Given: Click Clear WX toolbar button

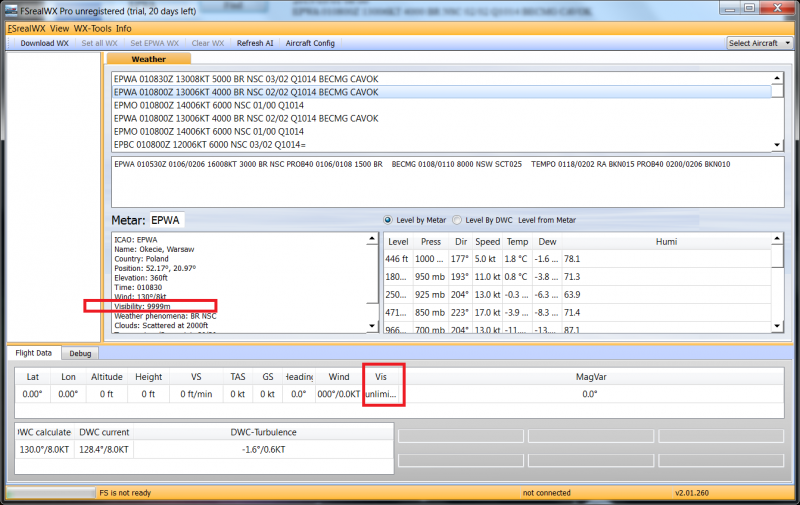Looking at the screenshot, I should (208, 43).
